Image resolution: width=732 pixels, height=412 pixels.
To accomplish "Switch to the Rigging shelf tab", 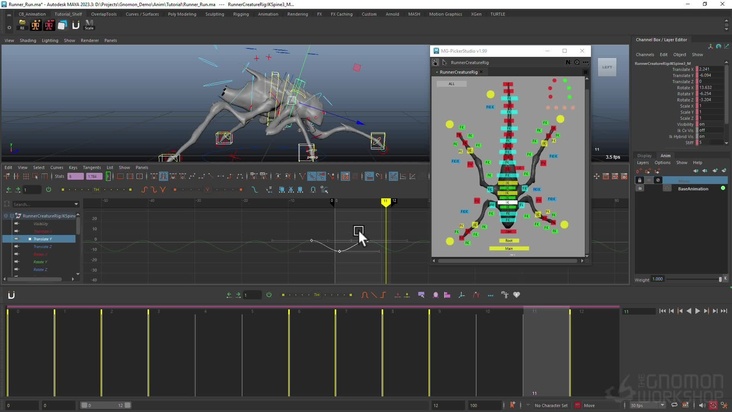I will click(241, 14).
